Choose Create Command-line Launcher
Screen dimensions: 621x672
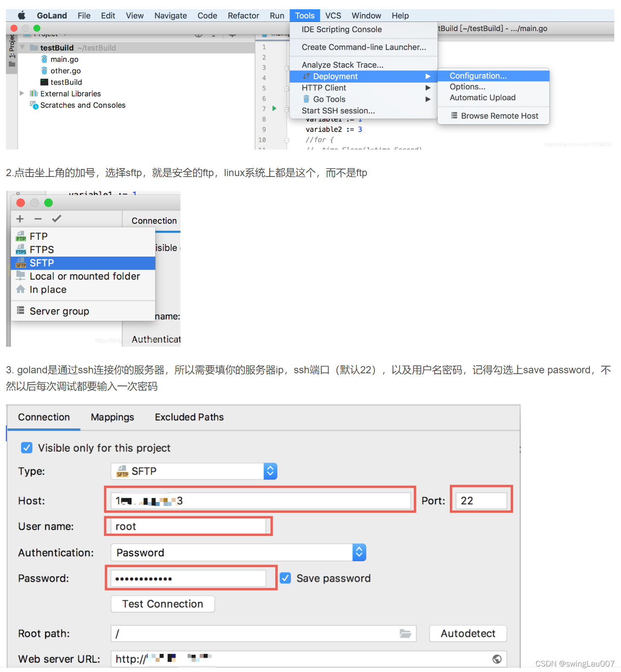(x=363, y=47)
